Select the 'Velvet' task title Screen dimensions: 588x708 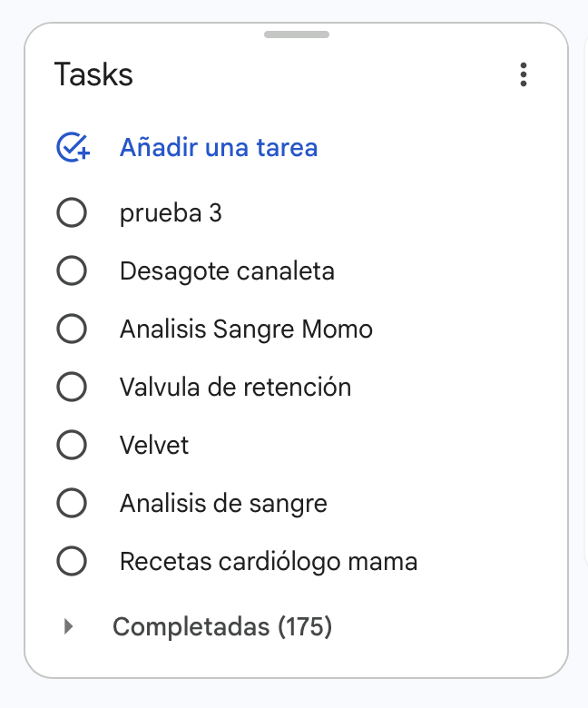154,446
